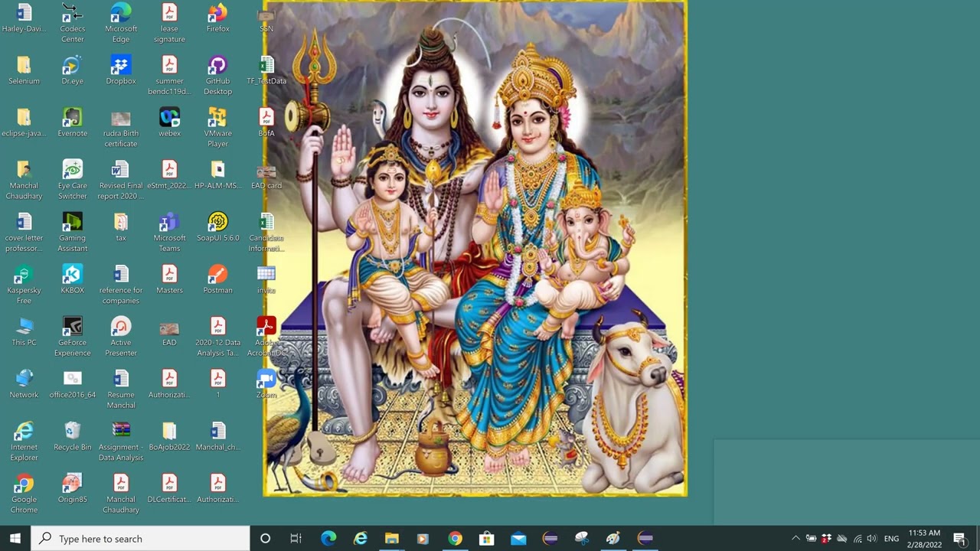Select the Resume Manchal document
Image resolution: width=980 pixels, height=551 pixels.
pos(121,389)
